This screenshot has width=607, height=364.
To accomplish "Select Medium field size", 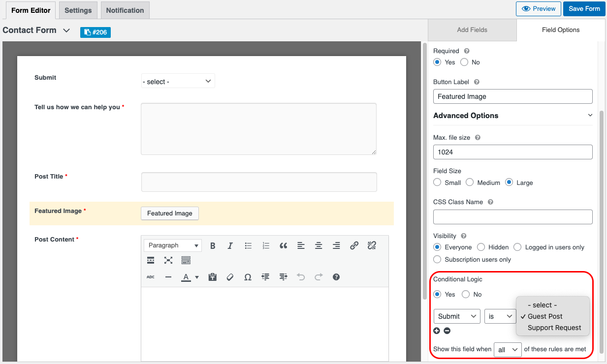I will 470,182.
